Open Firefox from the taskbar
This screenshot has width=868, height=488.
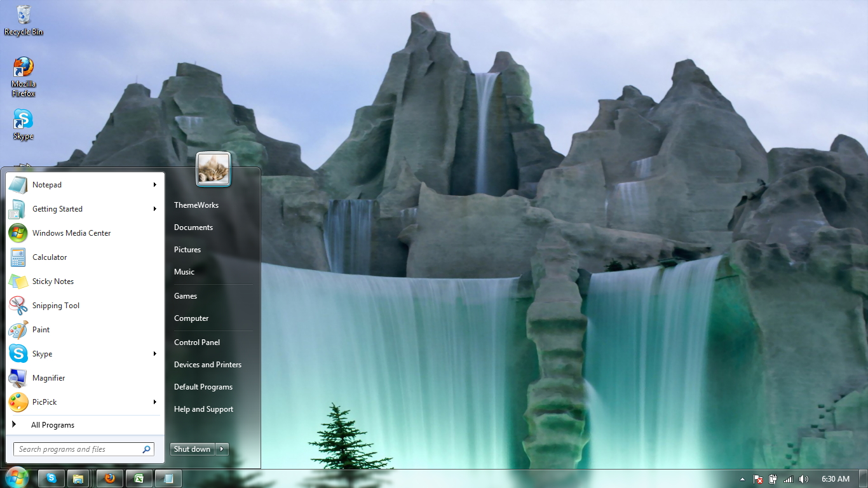point(109,478)
